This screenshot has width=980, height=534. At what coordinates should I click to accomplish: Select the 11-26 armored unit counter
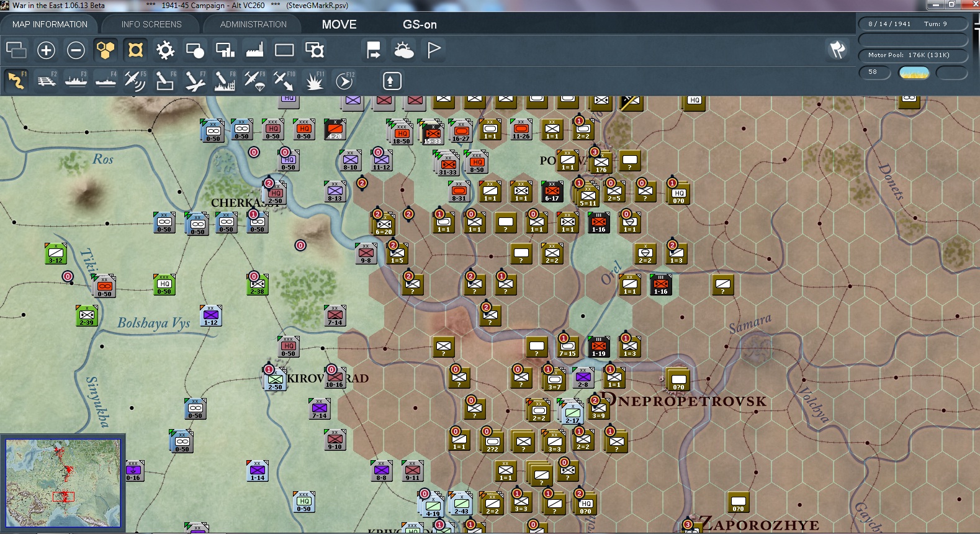click(x=521, y=129)
